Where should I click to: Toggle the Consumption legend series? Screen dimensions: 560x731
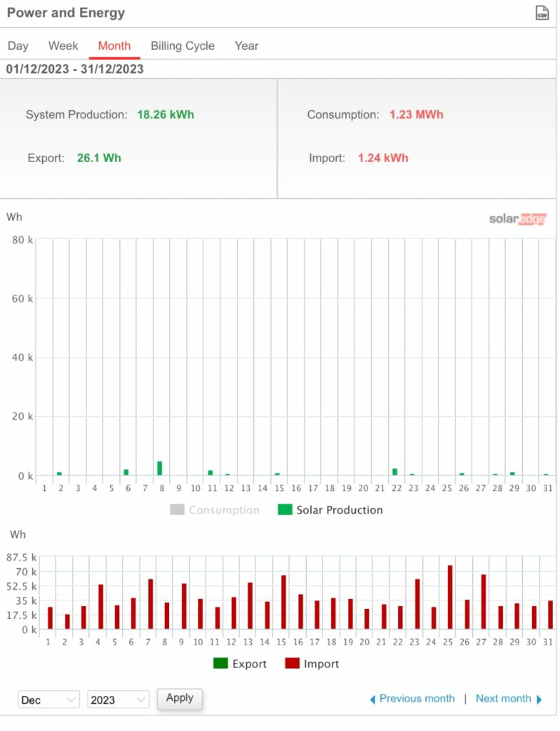pos(215,510)
